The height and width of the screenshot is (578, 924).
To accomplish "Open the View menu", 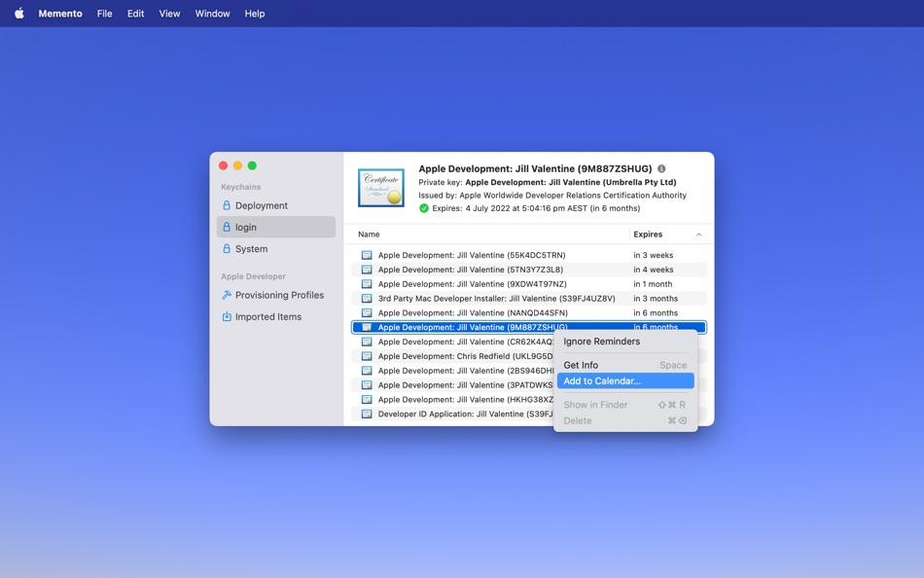I will (169, 13).
